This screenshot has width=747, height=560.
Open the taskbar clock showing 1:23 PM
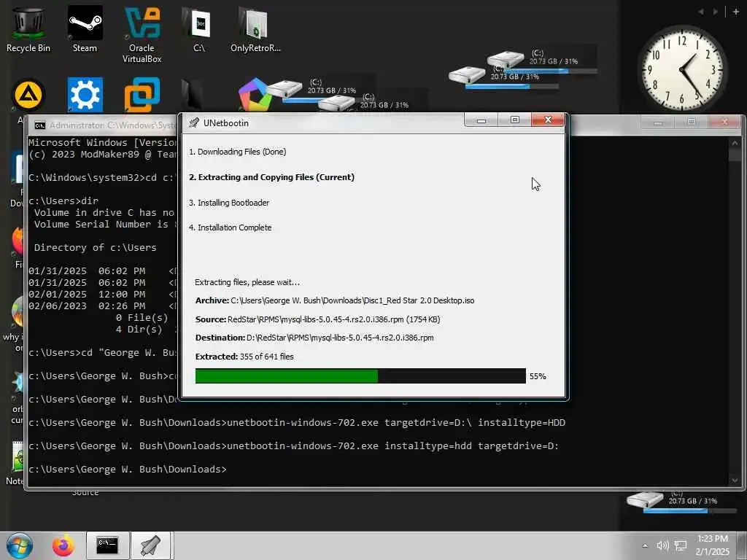[x=712, y=545]
